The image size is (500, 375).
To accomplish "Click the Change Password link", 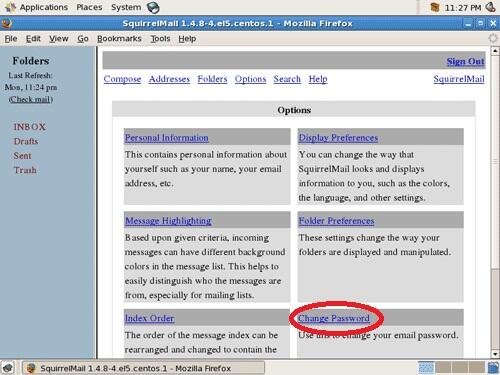I will tap(334, 318).
